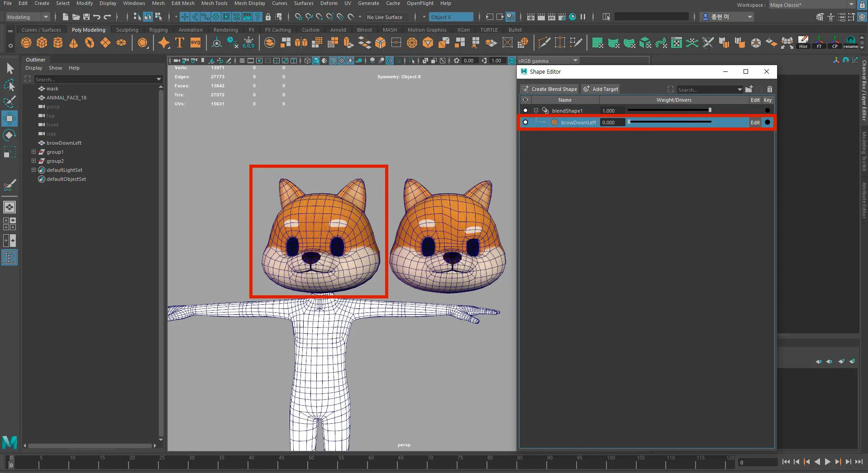Click the Hist shelf button
Viewport: 868px width, 473px height.
[x=803, y=43]
